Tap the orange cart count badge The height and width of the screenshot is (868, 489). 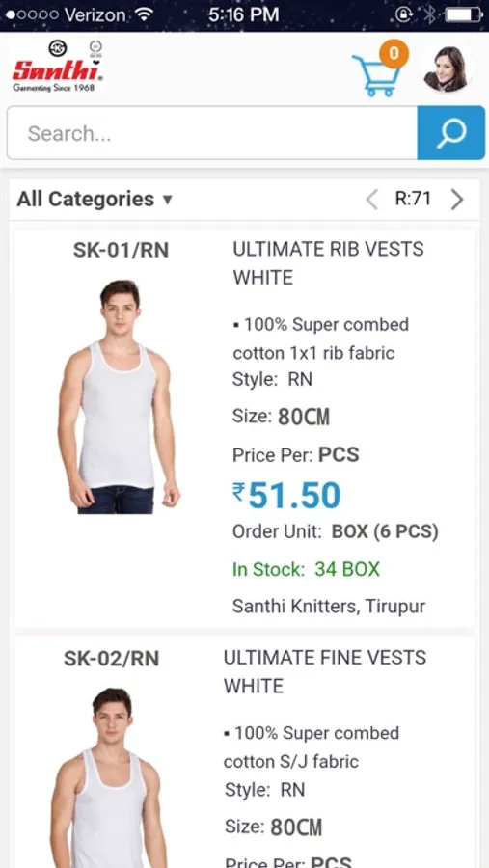[394, 53]
